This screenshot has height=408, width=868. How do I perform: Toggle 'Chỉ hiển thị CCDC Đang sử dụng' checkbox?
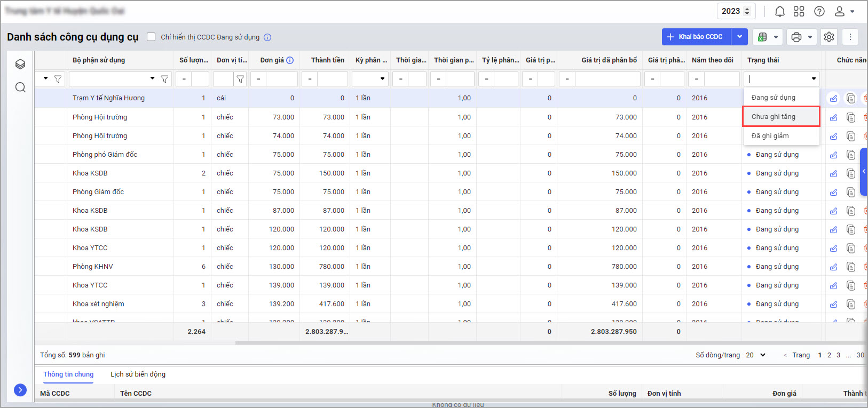(x=151, y=37)
